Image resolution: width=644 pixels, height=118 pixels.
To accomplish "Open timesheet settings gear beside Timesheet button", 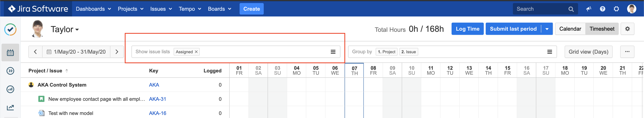I will point(627,29).
